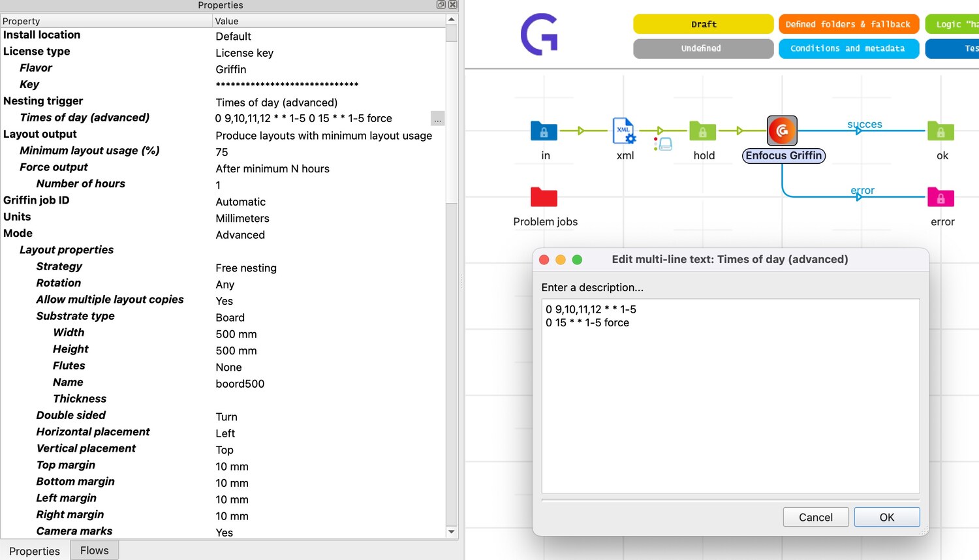This screenshot has height=560, width=979.
Task: Click the error connection label
Action: pos(862,190)
